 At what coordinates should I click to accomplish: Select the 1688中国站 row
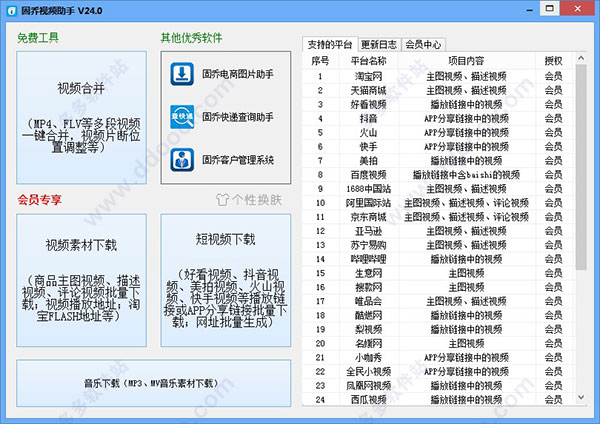coord(439,189)
